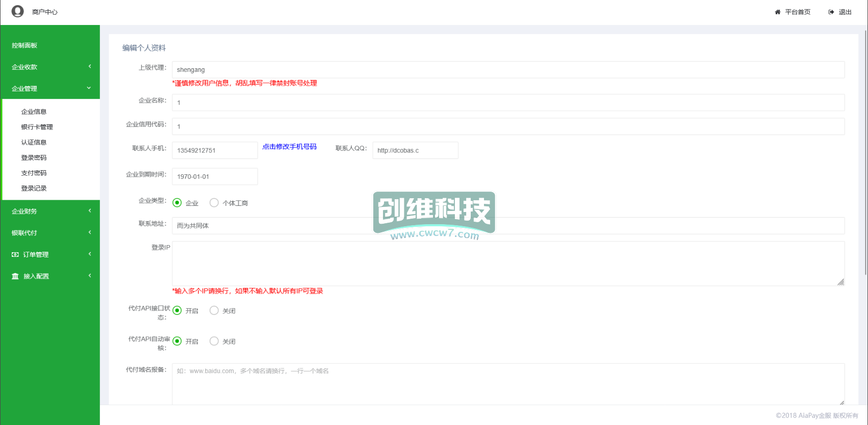Image resolution: width=868 pixels, height=425 pixels.
Task: Disable 代付API自动审核 by choosing 关闭
Action: pos(214,341)
